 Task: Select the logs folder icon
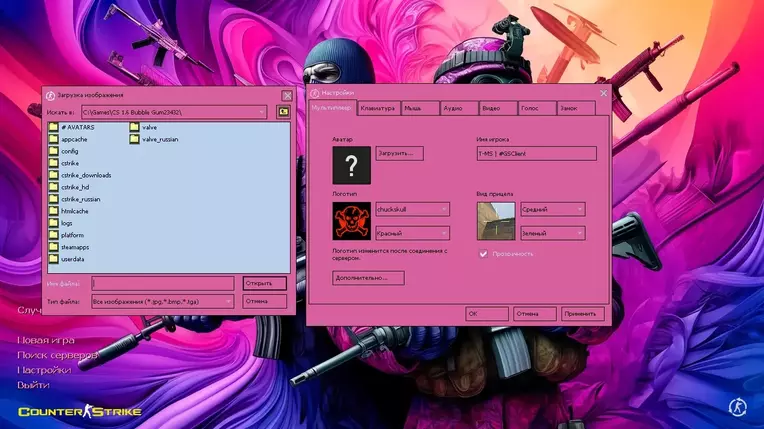coord(54,223)
